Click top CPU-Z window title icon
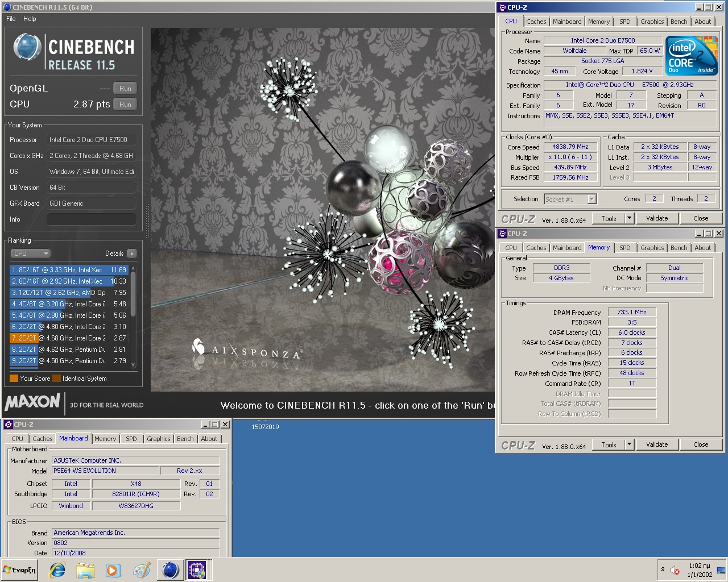728x582 pixels. [502, 7]
